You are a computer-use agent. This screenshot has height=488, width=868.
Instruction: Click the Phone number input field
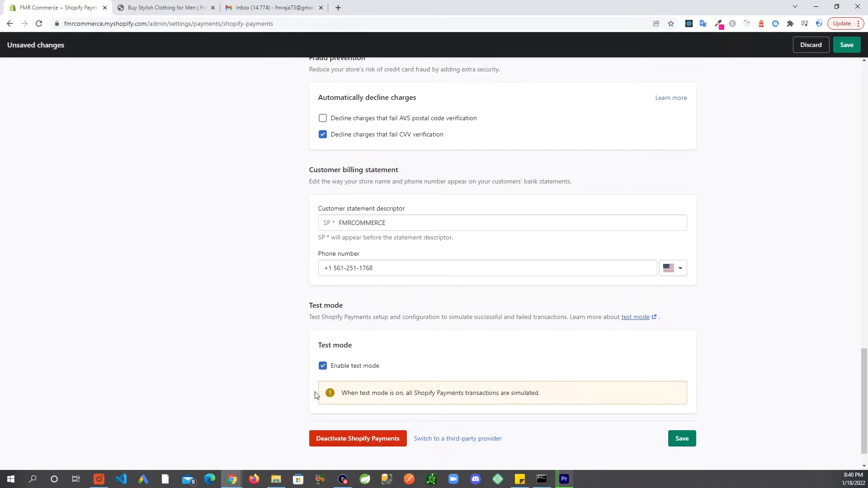point(487,268)
